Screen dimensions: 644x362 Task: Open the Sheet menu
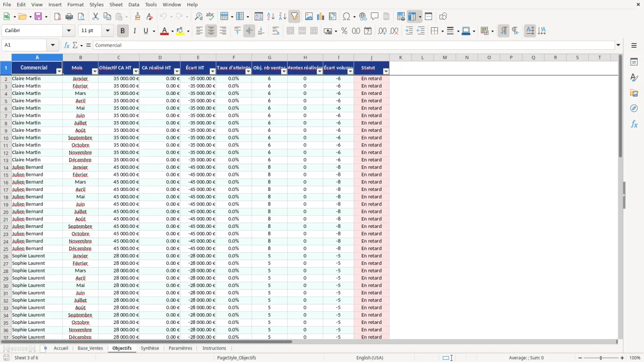(116, 4)
